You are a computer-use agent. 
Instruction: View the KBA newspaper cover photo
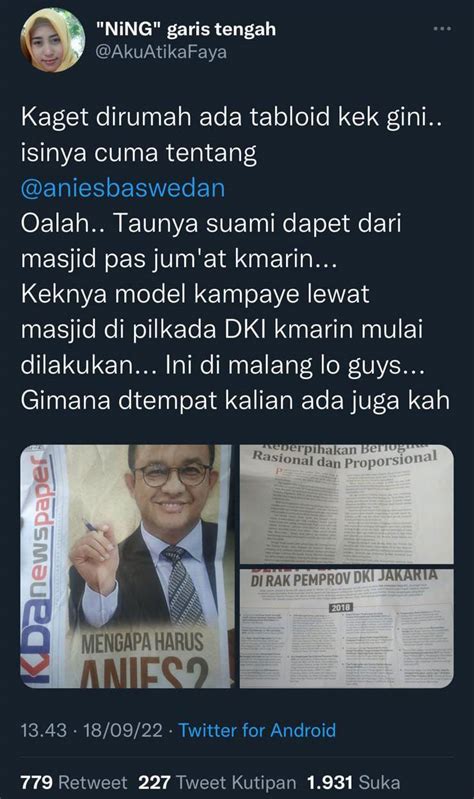click(126, 567)
